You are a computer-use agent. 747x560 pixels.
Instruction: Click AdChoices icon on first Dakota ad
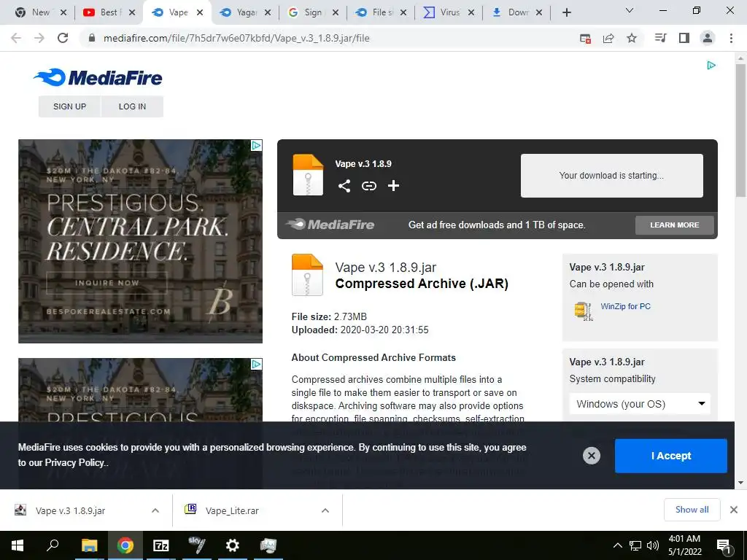pyautogui.click(x=256, y=145)
